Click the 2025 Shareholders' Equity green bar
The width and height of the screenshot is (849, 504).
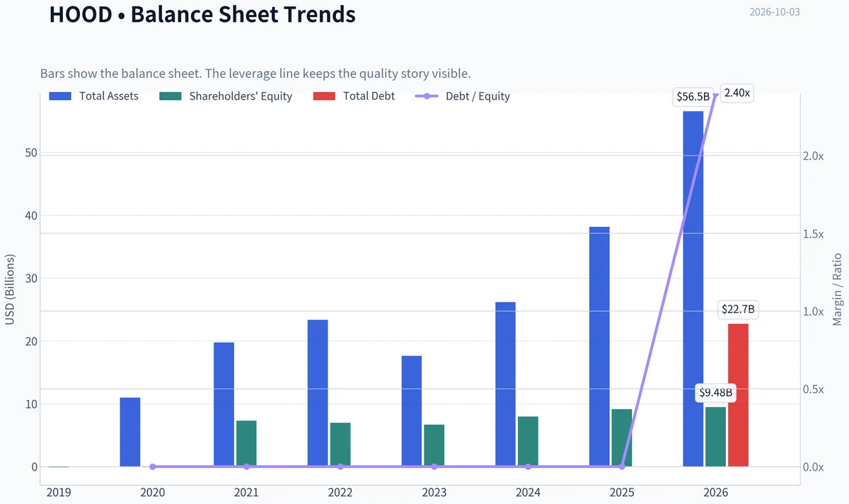click(622, 438)
